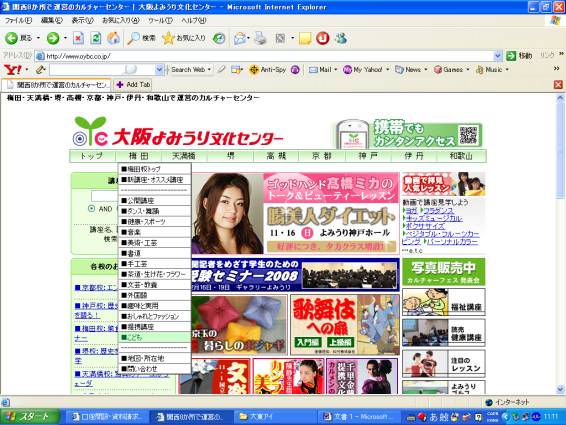The height and width of the screenshot is (425, 566).
Task: Click the highlighter icon beside Search Web
Action: click(221, 69)
